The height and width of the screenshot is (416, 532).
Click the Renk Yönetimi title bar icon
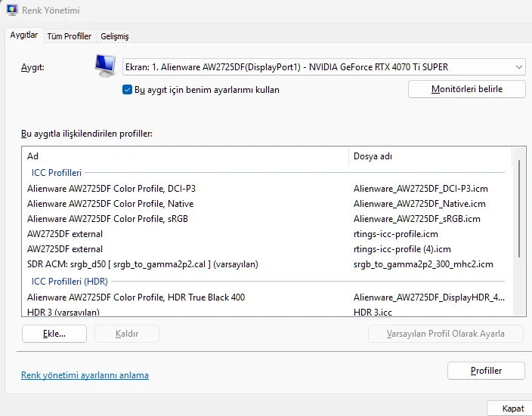(x=12, y=10)
